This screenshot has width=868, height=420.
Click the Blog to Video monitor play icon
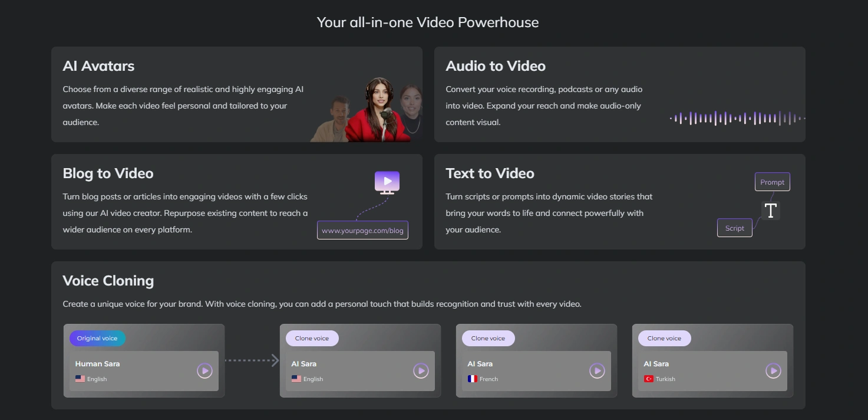click(x=387, y=182)
